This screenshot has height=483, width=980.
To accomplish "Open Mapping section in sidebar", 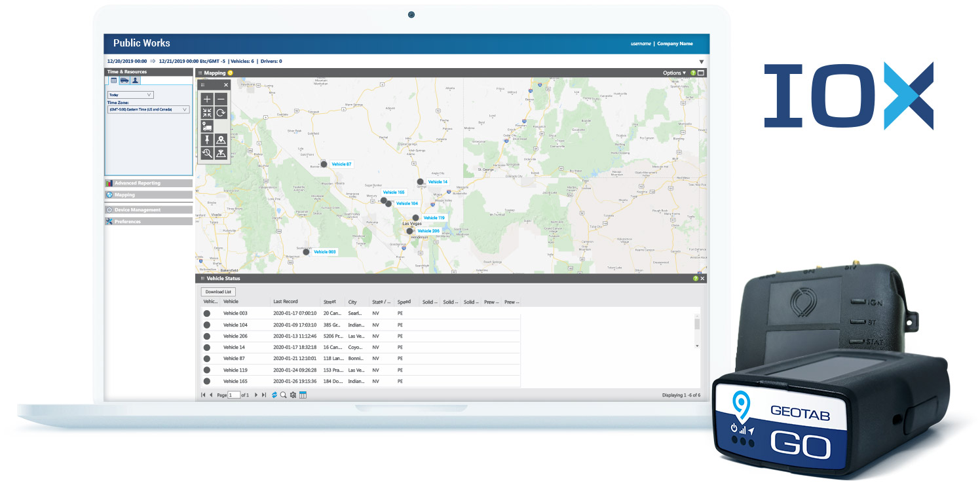I will 149,195.
